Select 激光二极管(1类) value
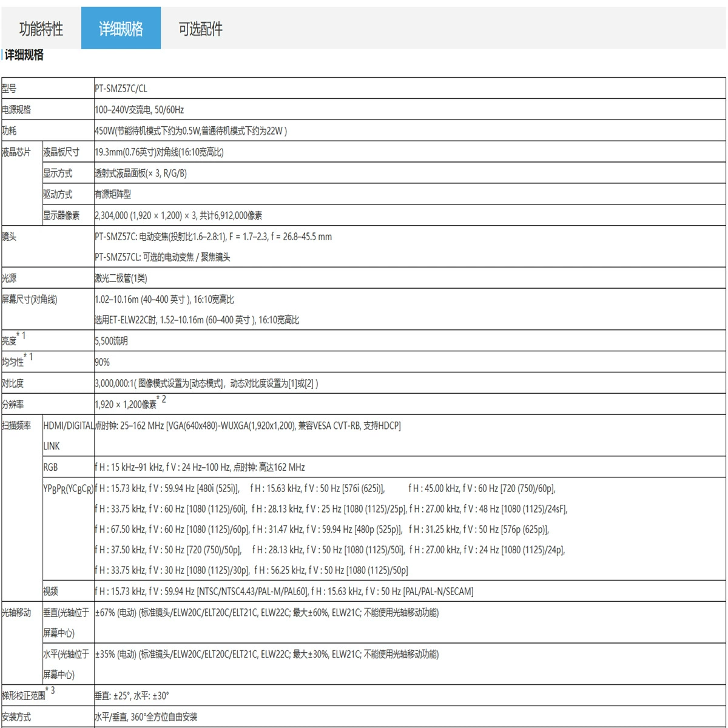 tap(121, 278)
